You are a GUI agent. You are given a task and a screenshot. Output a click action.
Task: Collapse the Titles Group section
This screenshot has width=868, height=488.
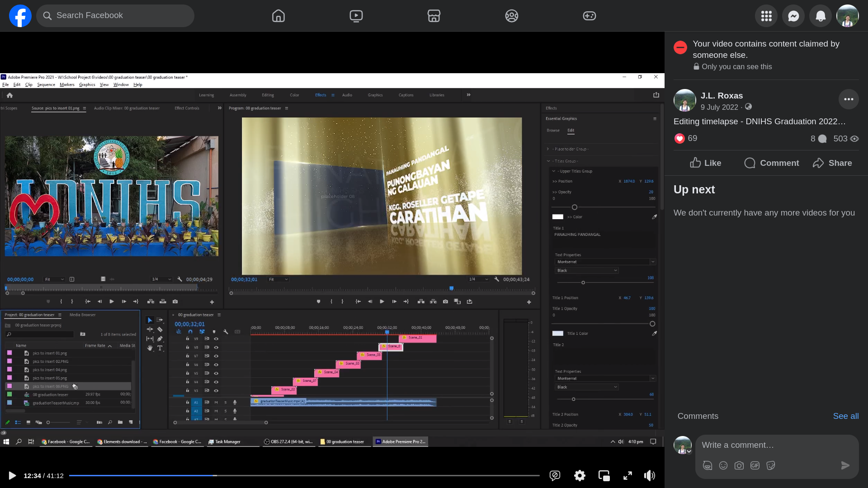[x=548, y=161]
